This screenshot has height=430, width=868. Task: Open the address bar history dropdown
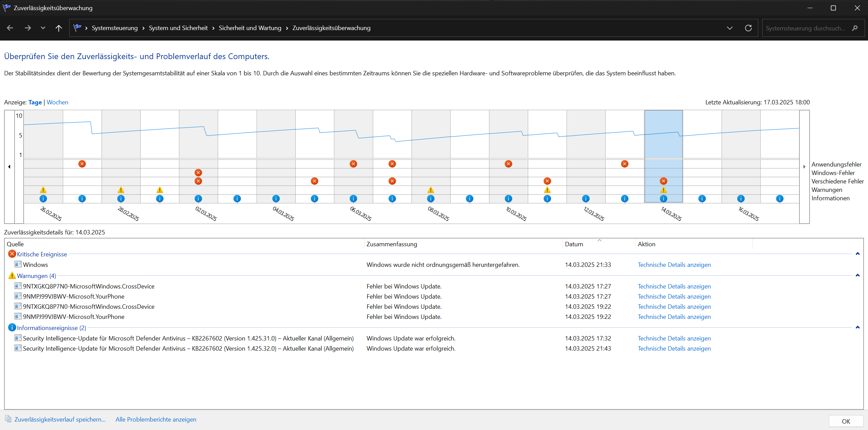tap(729, 28)
